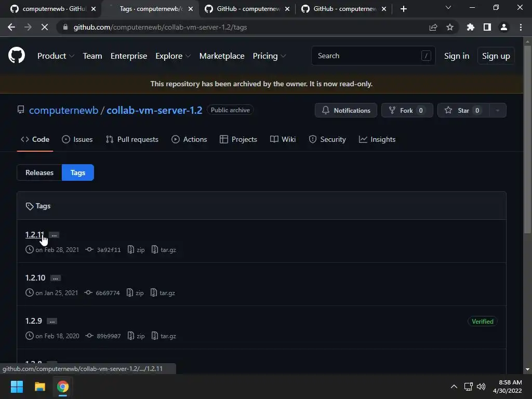Close the first computernewb GitHub tab
The image size is (532, 399).
click(94, 9)
